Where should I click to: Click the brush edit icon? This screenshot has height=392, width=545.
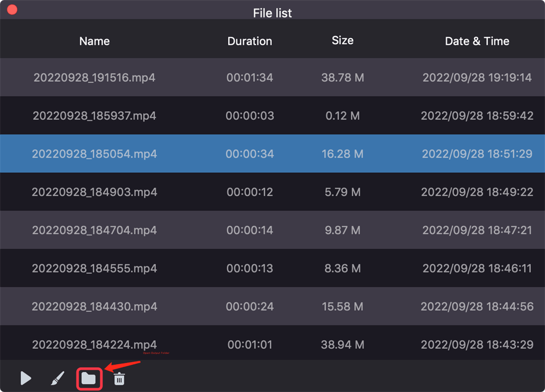(57, 378)
